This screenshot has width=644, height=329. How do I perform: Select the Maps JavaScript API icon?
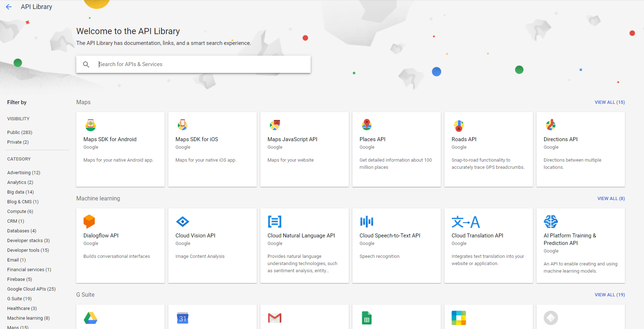click(x=275, y=125)
